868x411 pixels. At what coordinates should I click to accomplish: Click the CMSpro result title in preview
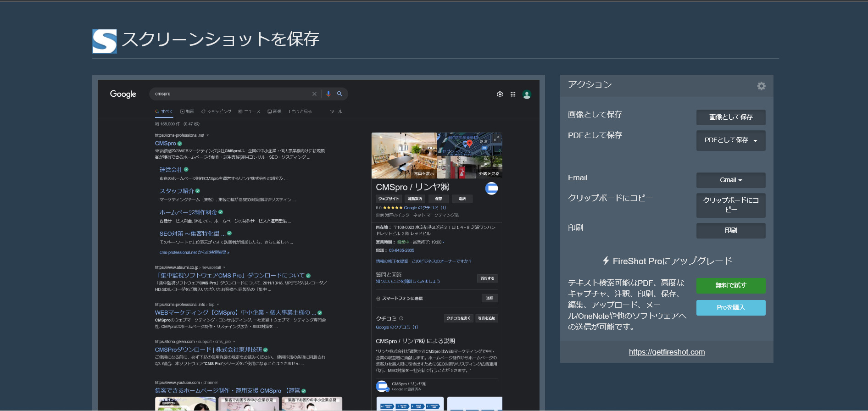click(x=166, y=143)
